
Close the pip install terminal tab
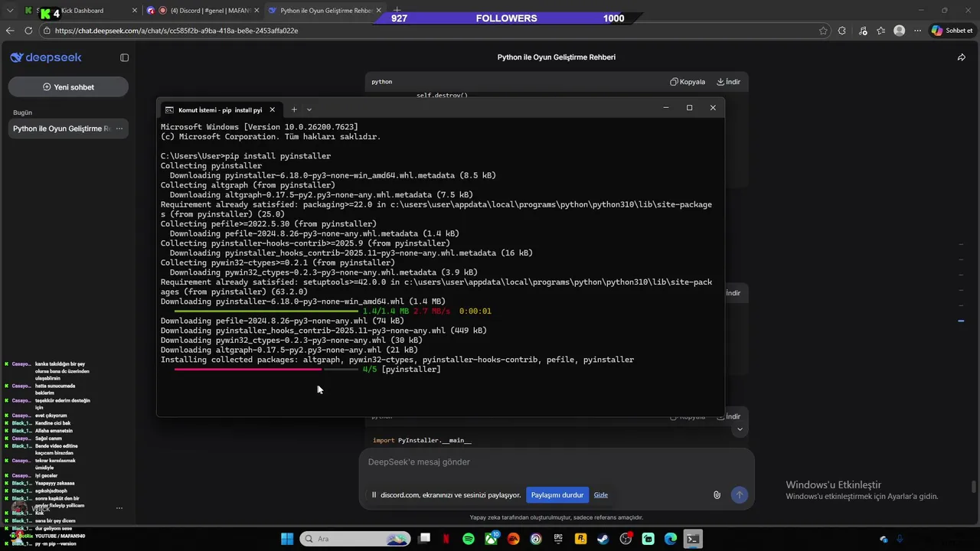tap(272, 109)
